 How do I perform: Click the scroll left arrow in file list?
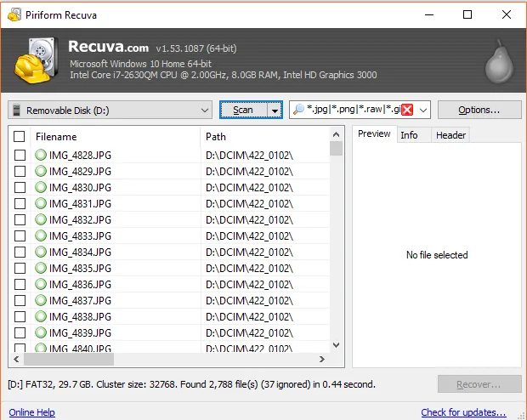pos(16,359)
